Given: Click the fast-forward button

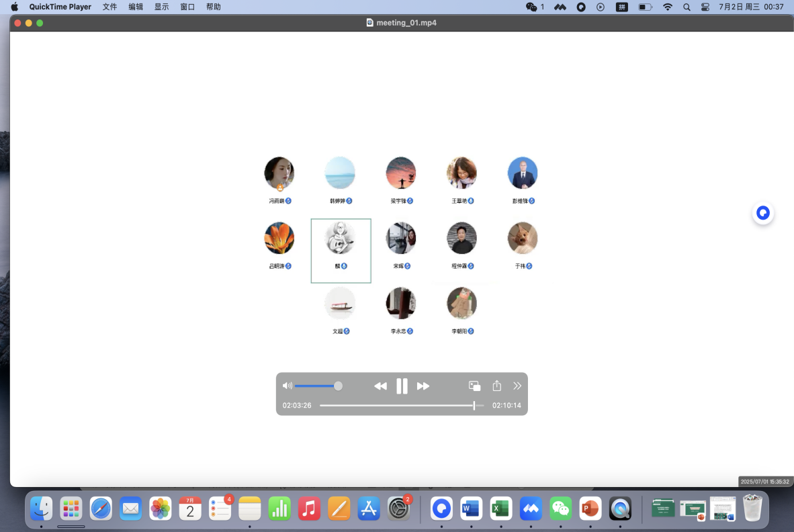Looking at the screenshot, I should 423,386.
